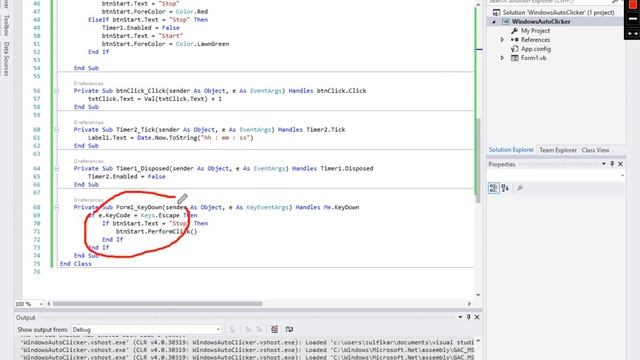Click the editor vertical scrollbar thumb

(x=478, y=160)
